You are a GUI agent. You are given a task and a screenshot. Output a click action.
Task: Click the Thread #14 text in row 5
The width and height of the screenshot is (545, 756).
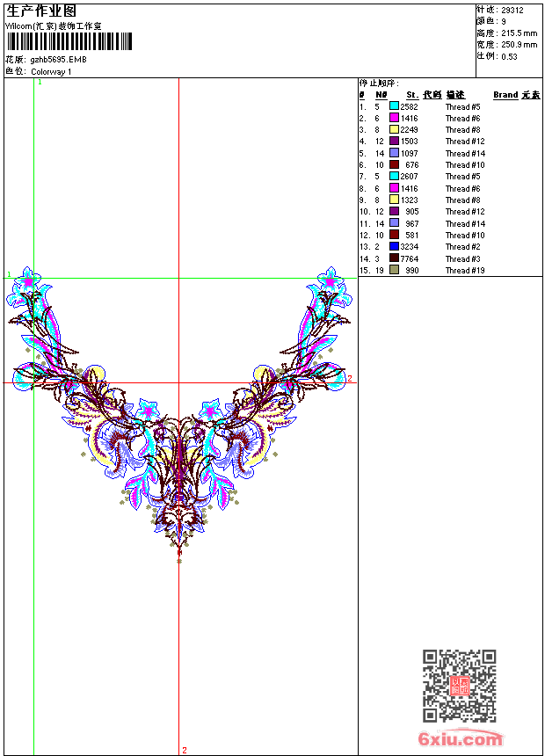[x=465, y=153]
